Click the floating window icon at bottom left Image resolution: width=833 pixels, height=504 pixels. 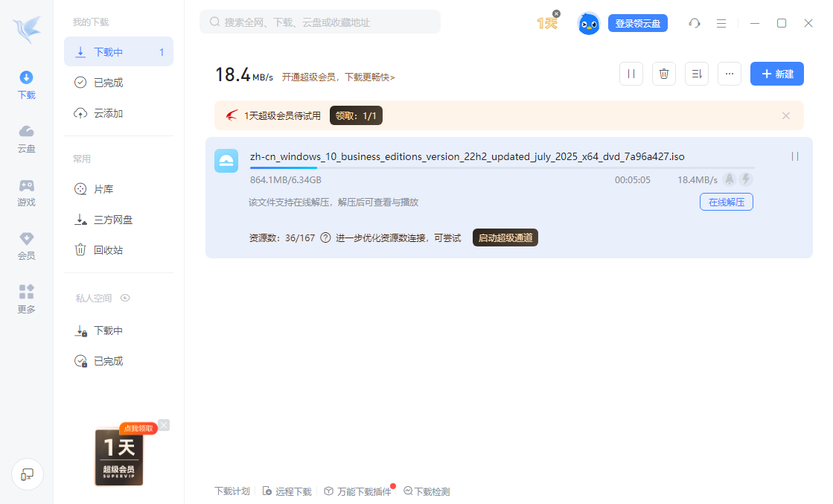pos(27,474)
